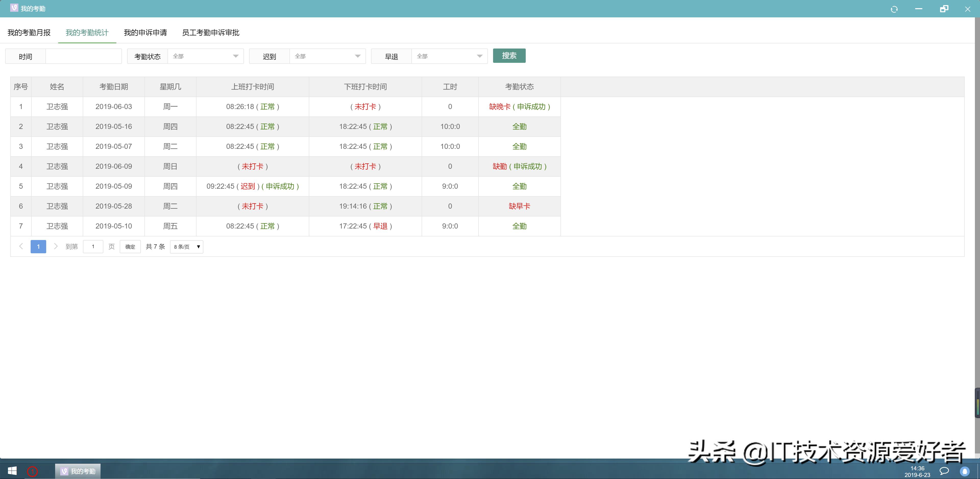This screenshot has height=479, width=980.
Task: Open the Windows Start menu
Action: coord(11,471)
